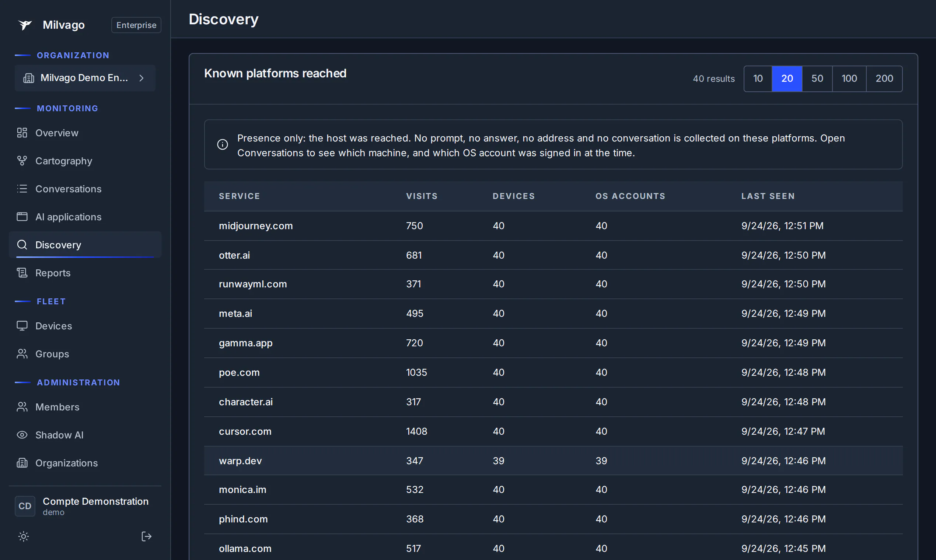Click the LAST SEEN column header
This screenshot has height=560, width=936.
click(x=768, y=196)
